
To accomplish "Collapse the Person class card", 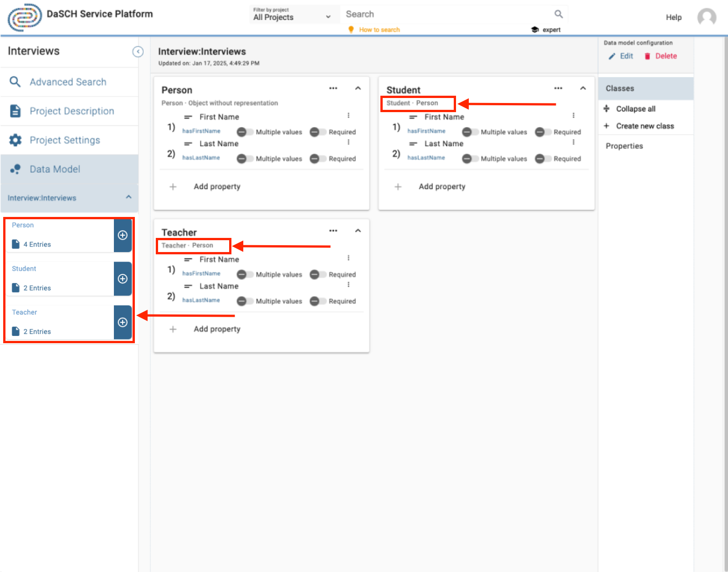I will click(358, 88).
